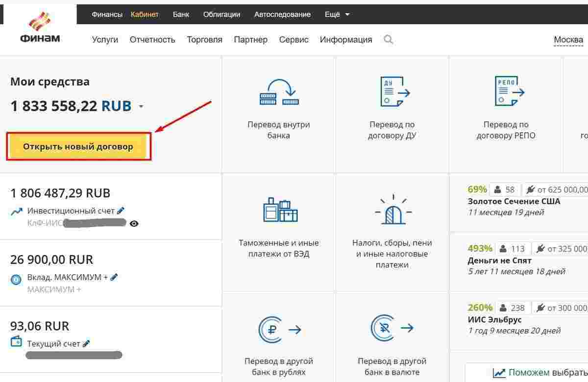Open the Торговля menu item
588x382 pixels.
click(204, 40)
